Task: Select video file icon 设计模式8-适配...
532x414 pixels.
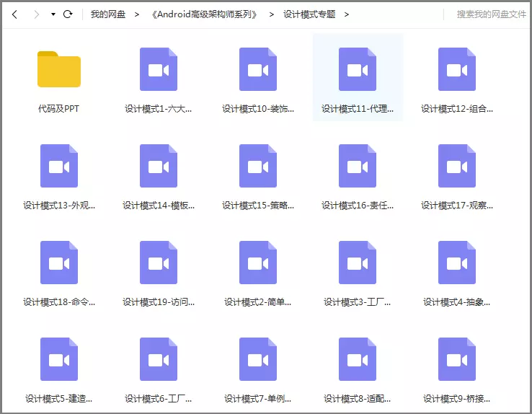Action: pyautogui.click(x=358, y=359)
